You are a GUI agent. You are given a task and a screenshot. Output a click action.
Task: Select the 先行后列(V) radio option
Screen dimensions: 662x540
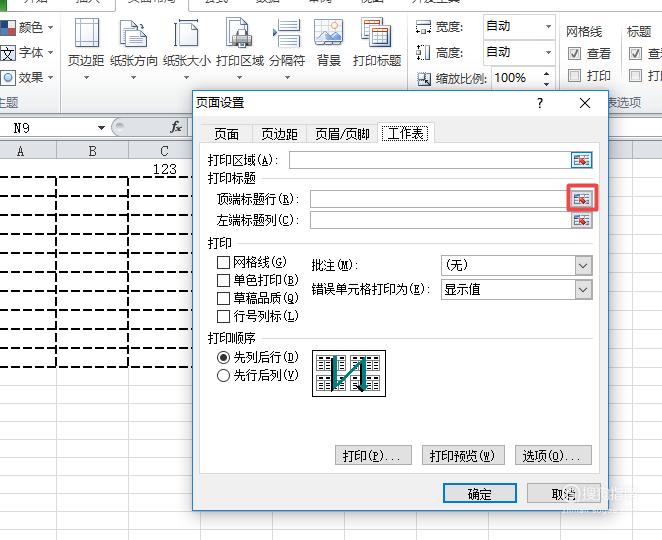click(223, 375)
